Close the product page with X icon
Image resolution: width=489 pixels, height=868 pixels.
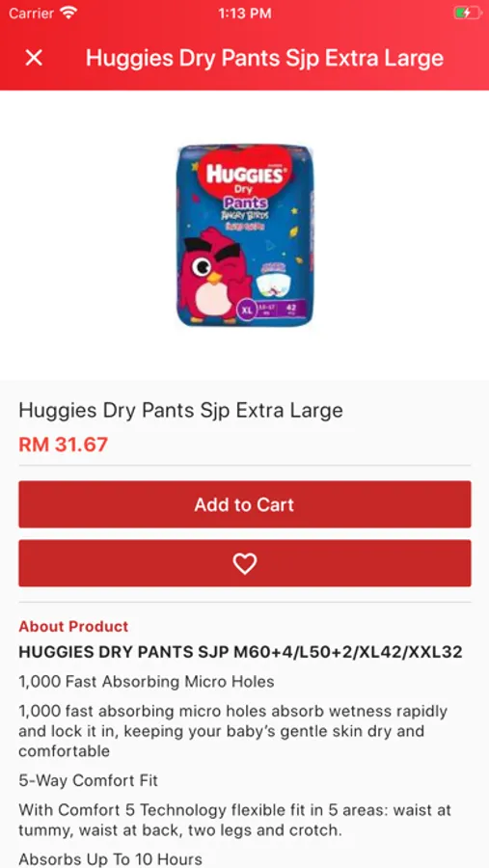34,58
